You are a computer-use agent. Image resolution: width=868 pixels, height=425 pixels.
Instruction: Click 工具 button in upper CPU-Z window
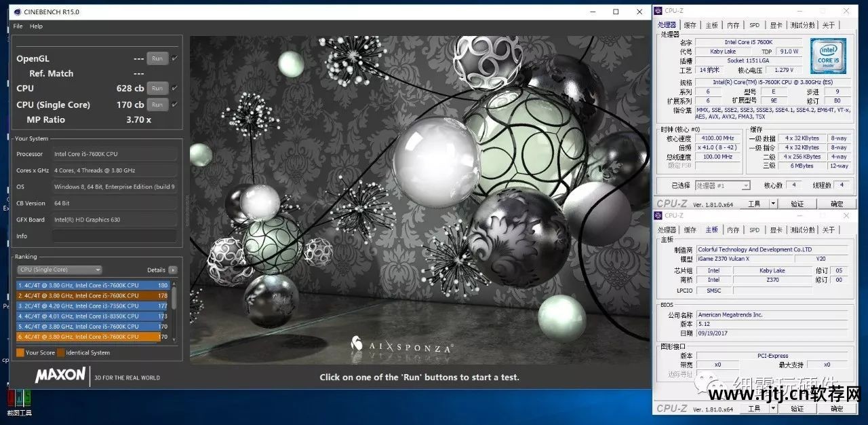(754, 204)
